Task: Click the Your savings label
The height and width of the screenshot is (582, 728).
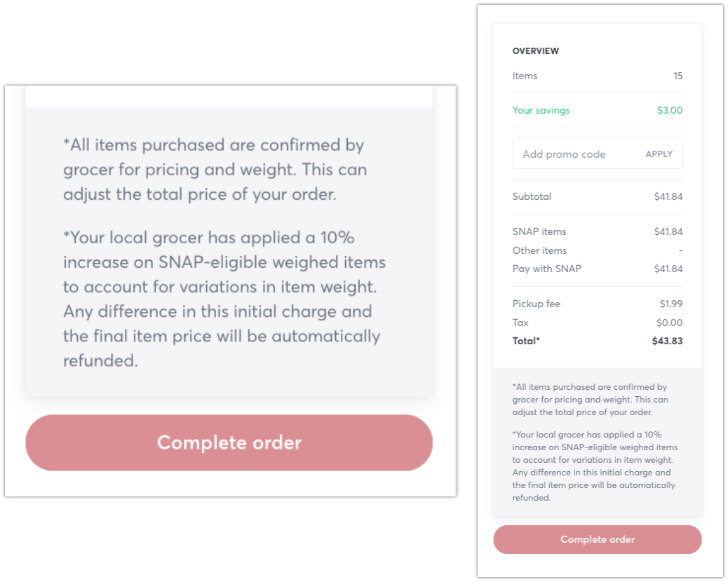Action: coord(541,110)
